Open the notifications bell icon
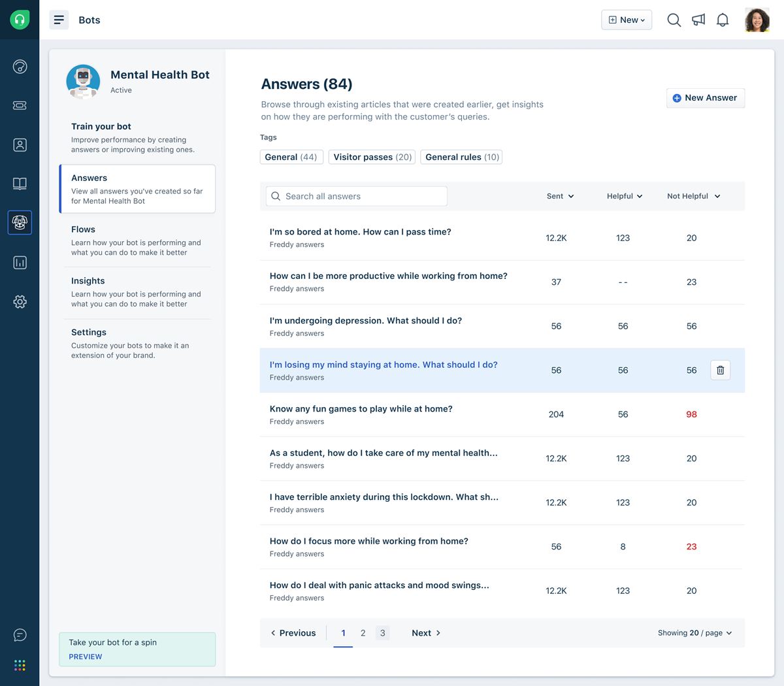 click(723, 20)
